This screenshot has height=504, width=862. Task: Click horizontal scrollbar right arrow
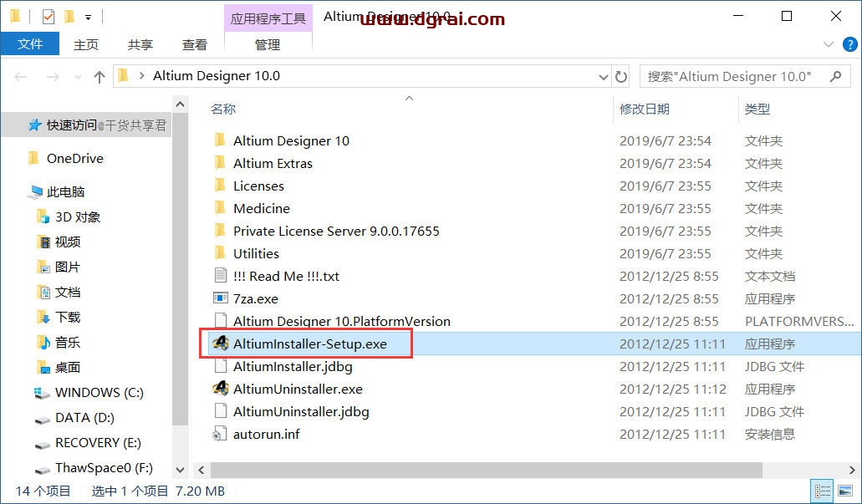click(x=852, y=470)
